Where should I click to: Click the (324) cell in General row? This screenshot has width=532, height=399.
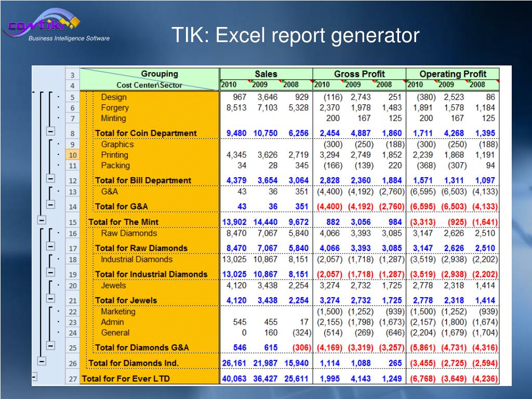(302, 332)
